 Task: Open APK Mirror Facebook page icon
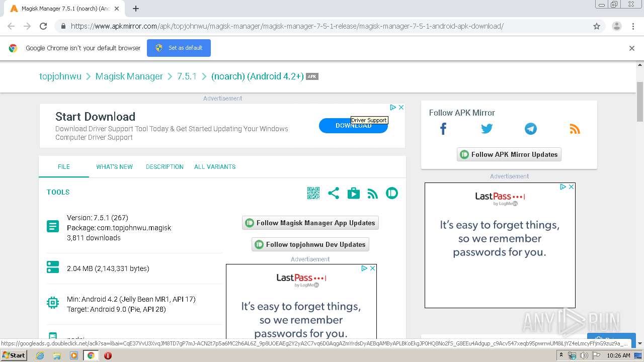pos(443,129)
